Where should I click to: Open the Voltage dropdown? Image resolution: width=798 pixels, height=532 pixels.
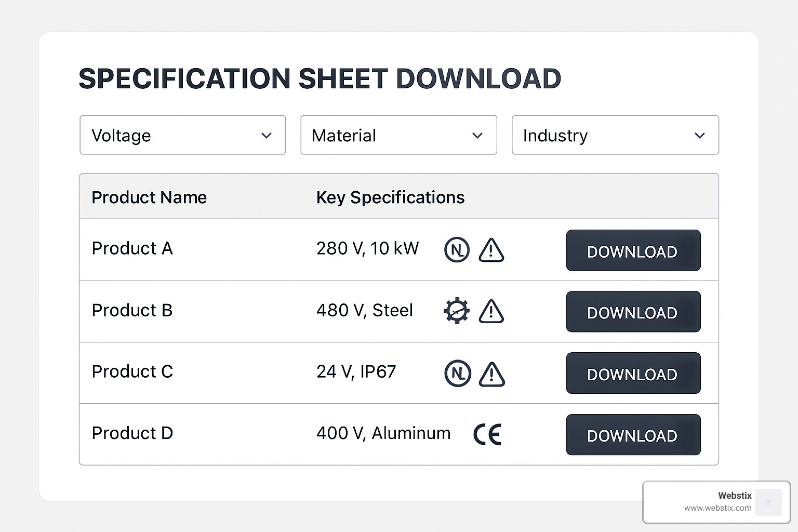point(182,135)
